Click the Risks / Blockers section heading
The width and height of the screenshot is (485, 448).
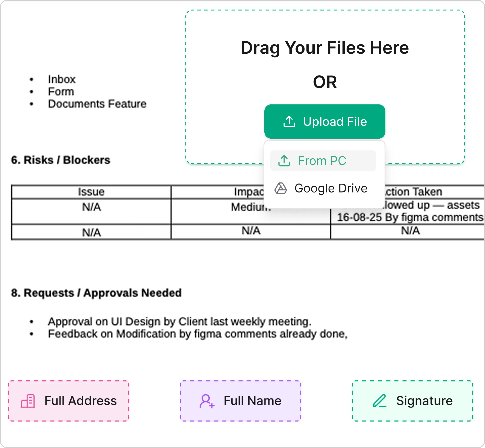[60, 160]
